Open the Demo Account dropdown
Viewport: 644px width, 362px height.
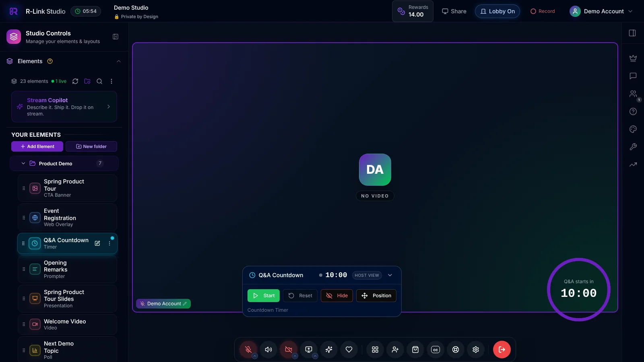(601, 11)
